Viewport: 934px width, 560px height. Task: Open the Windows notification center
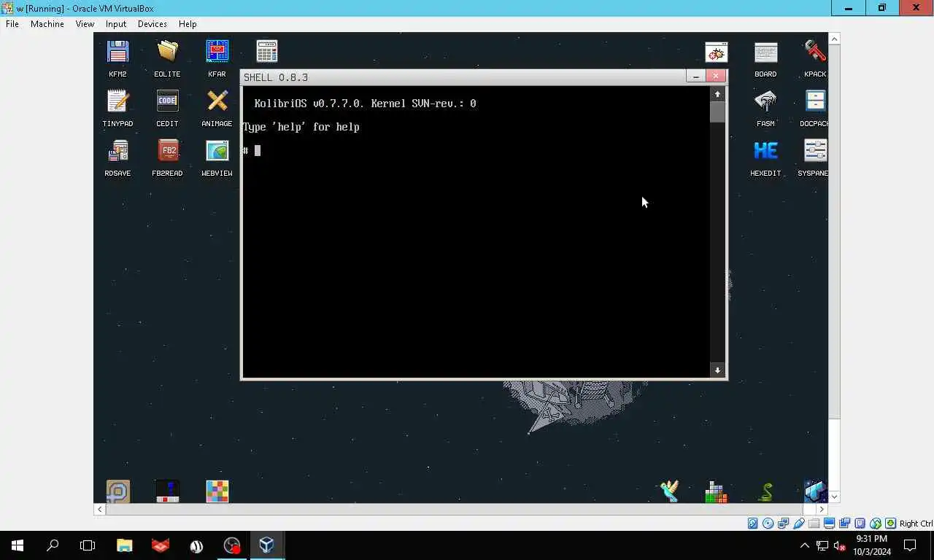[x=910, y=545]
